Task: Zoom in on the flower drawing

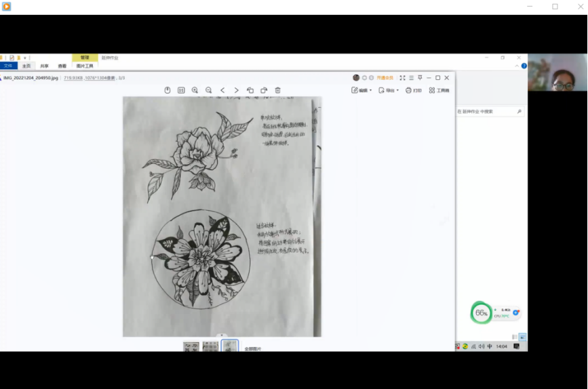Action: tap(195, 90)
